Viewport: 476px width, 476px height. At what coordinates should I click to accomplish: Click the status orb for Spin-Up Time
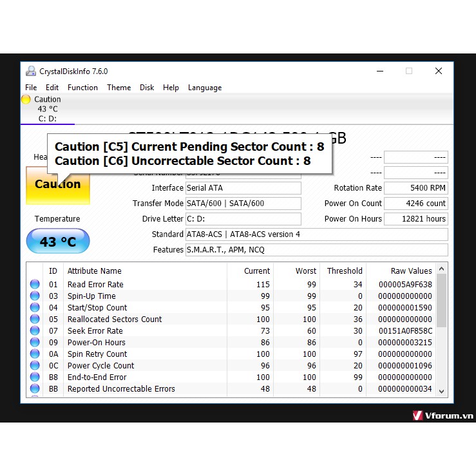(x=34, y=296)
